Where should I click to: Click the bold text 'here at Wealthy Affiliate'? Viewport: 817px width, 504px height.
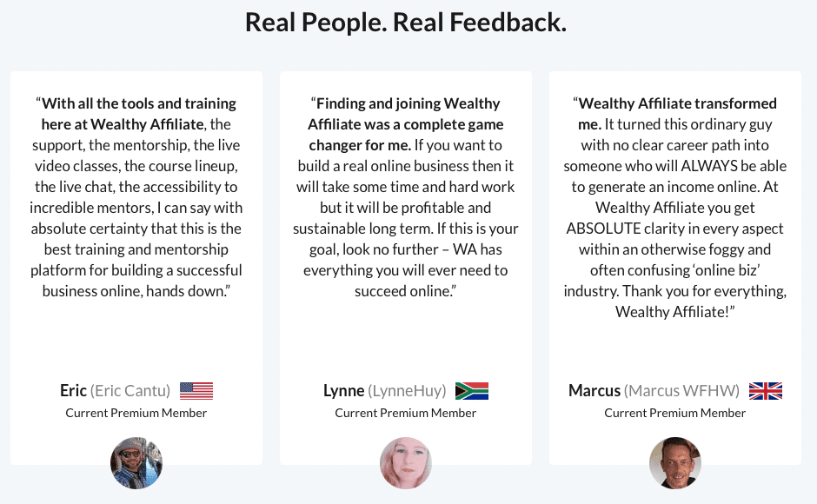pos(123,124)
